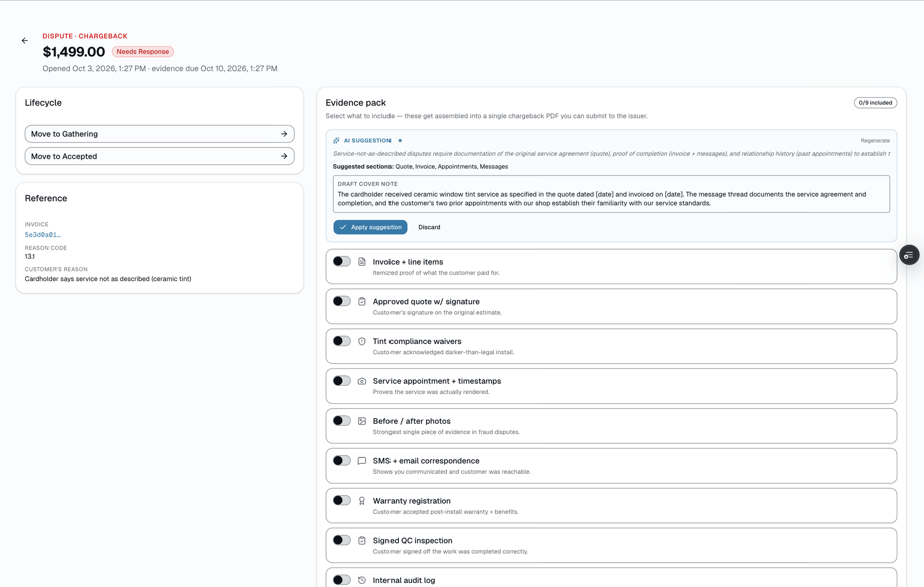Click the Needs Response status badge
Viewport: 924px width, 587px height.
(142, 52)
